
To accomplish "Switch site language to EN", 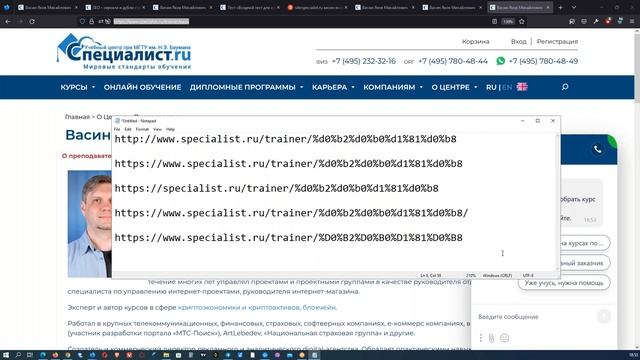I will pos(507,87).
